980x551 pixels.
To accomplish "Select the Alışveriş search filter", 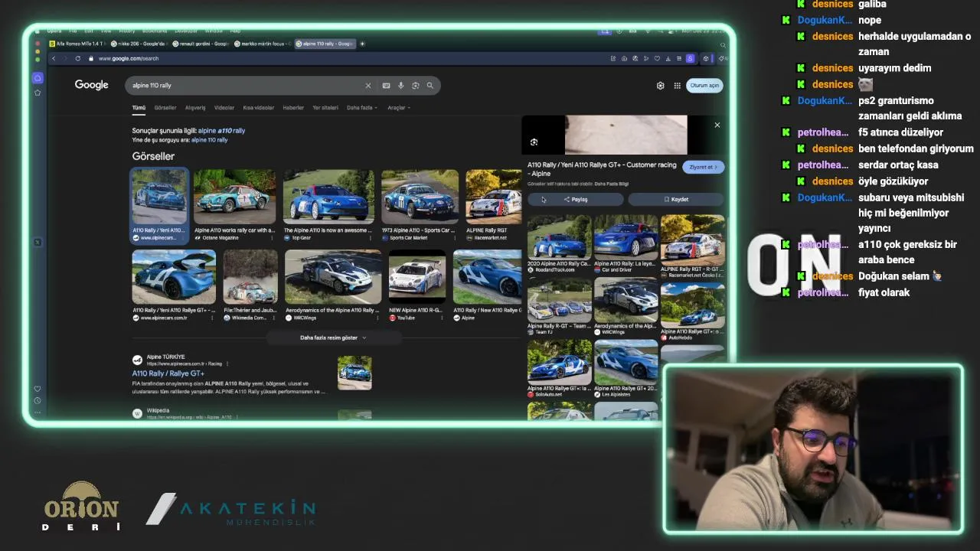I will [x=195, y=108].
